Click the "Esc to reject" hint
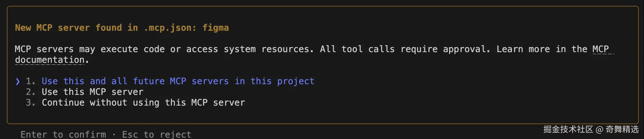 pyautogui.click(x=156, y=134)
